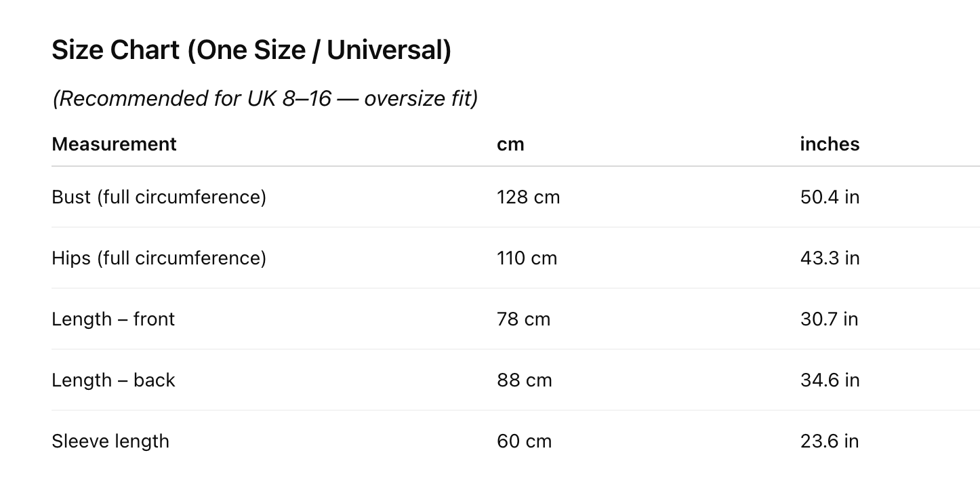Click the cm column header
The height and width of the screenshot is (495, 980).
click(x=510, y=144)
